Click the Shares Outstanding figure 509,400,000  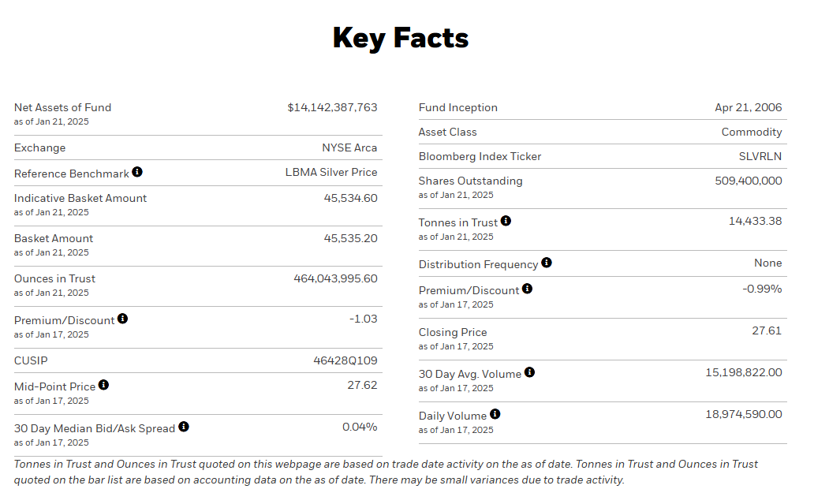coord(748,181)
